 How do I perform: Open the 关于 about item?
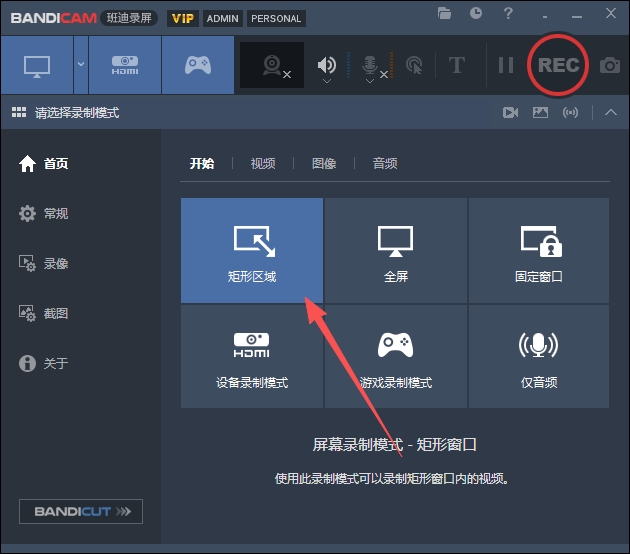pyautogui.click(x=44, y=363)
